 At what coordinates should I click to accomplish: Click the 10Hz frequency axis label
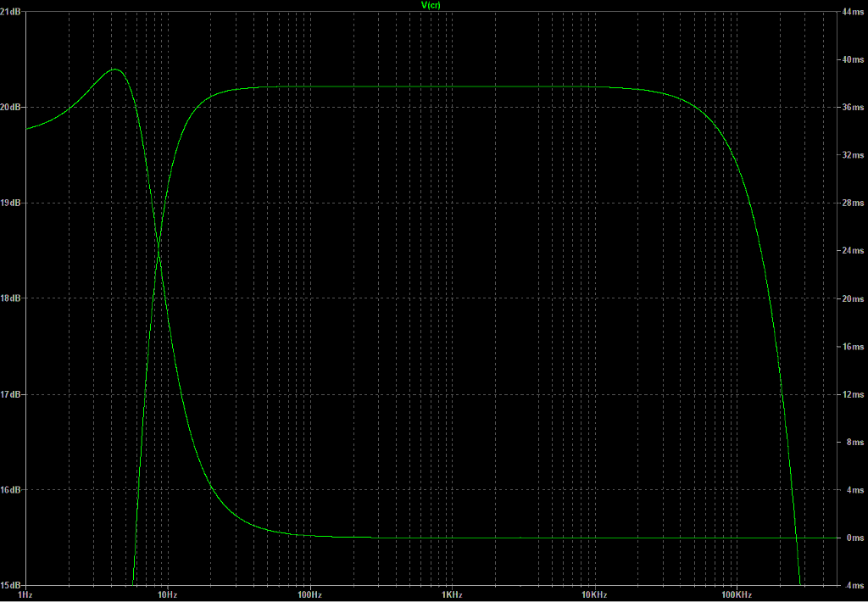[x=168, y=595]
